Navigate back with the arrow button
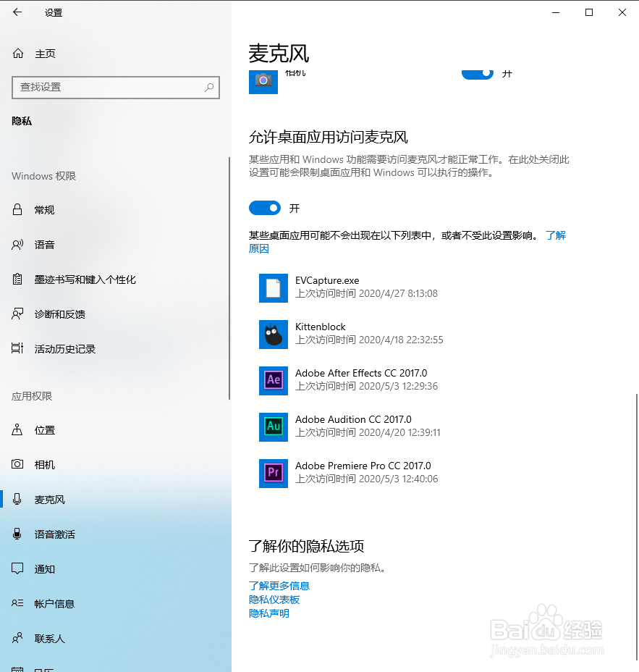Screen dimensions: 639x672 (17, 12)
